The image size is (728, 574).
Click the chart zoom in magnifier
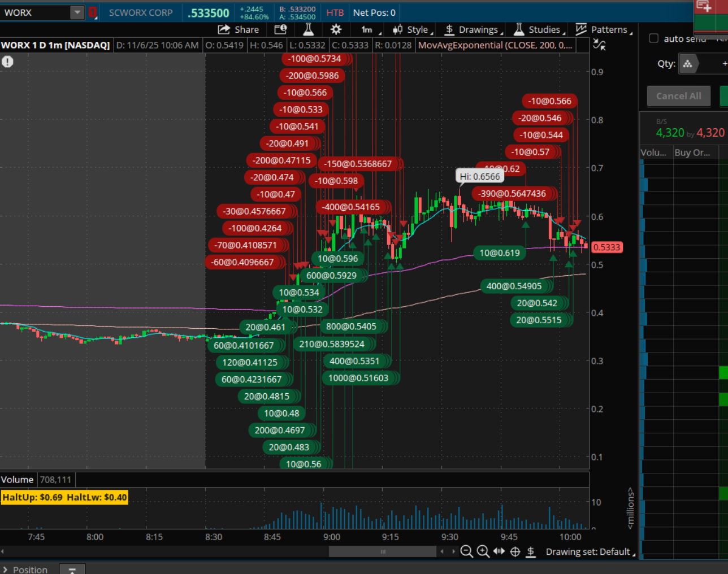coord(483,551)
